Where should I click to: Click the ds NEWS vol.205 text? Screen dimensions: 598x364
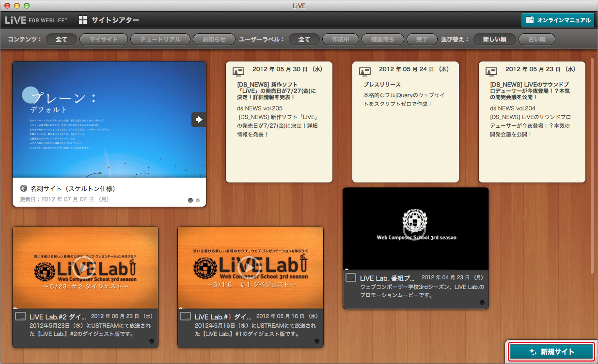(260, 108)
